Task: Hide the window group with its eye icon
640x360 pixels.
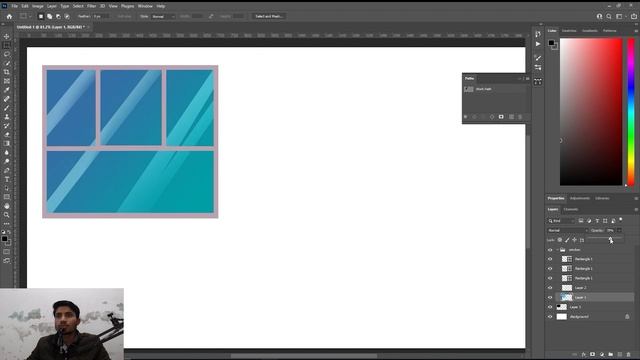Action: [x=550, y=250]
